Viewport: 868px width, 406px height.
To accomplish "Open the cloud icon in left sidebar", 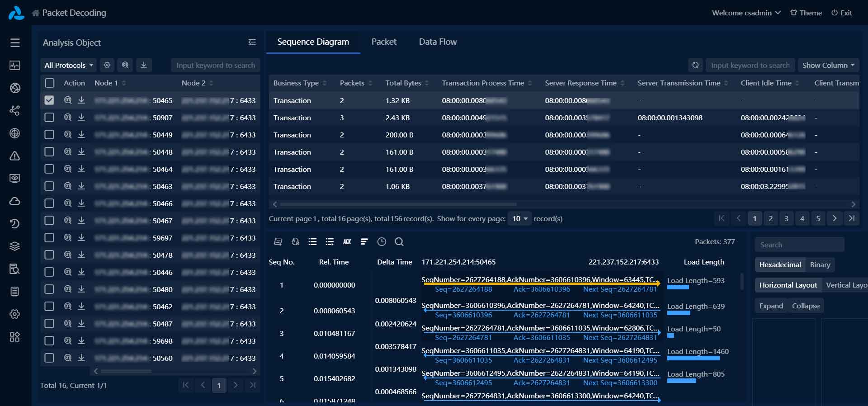I will (15, 201).
